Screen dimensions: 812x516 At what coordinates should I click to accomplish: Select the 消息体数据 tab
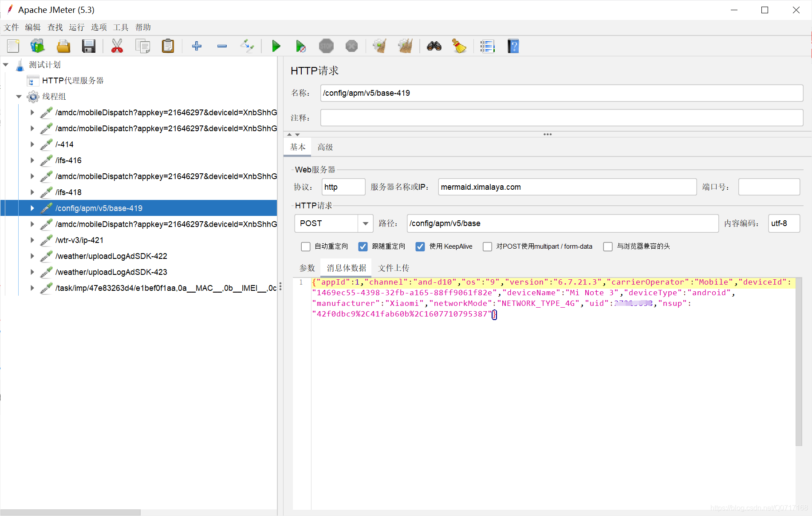(x=346, y=268)
